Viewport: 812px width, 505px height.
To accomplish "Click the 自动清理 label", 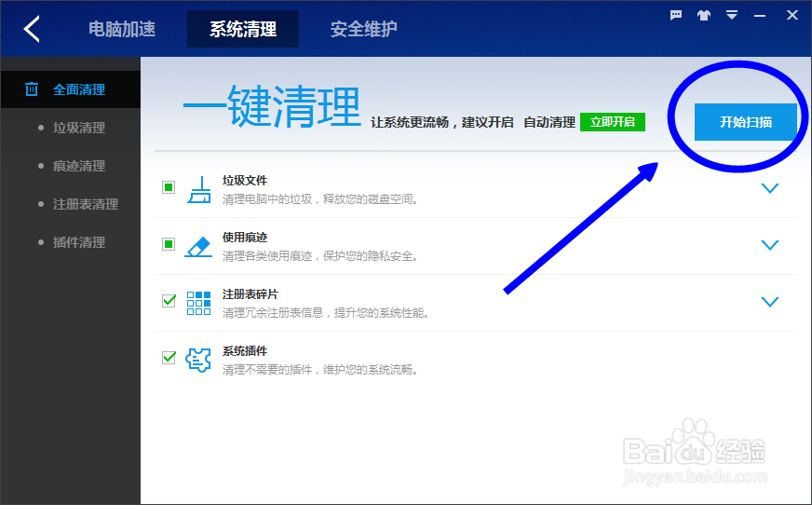I will [x=549, y=122].
